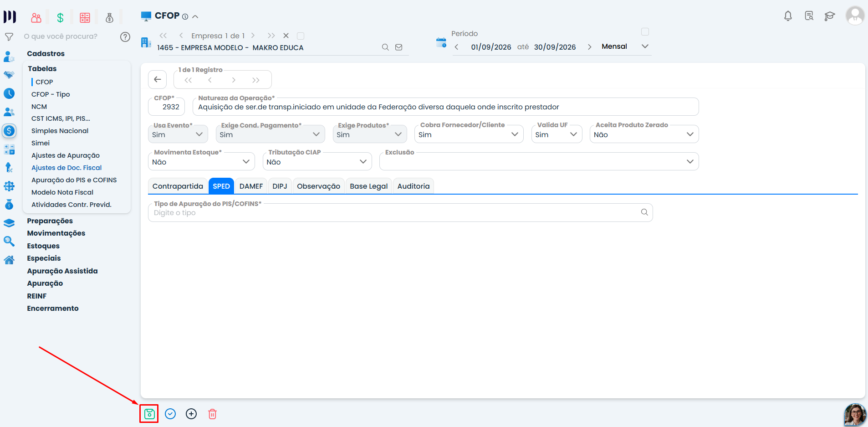Open Simples Nacional menu item
This screenshot has height=427, width=868.
pyautogui.click(x=60, y=131)
